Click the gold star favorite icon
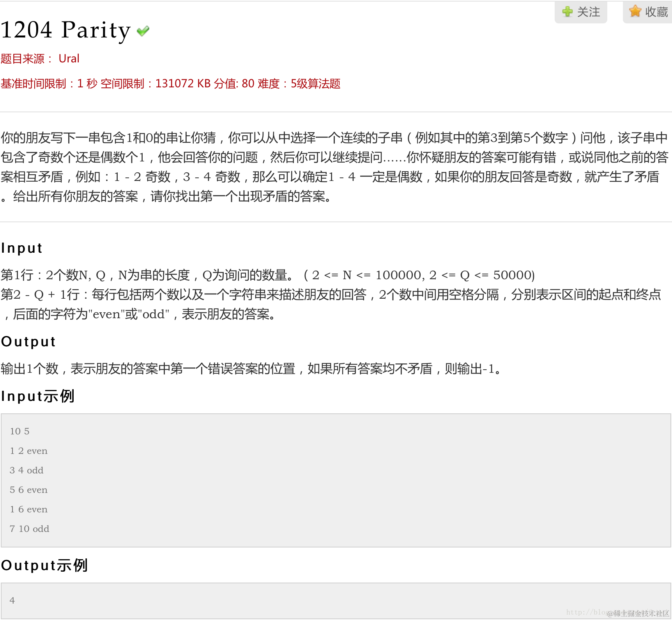 coord(635,11)
